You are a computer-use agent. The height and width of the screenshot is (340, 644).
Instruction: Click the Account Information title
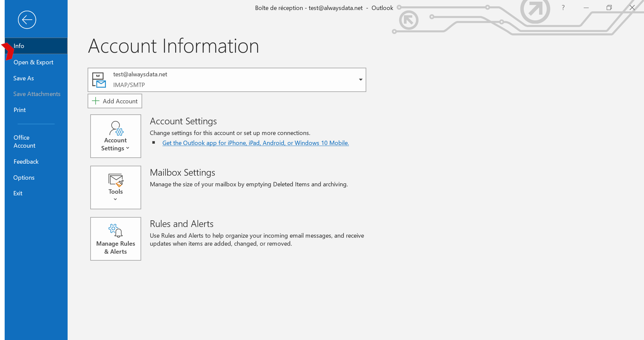(173, 46)
